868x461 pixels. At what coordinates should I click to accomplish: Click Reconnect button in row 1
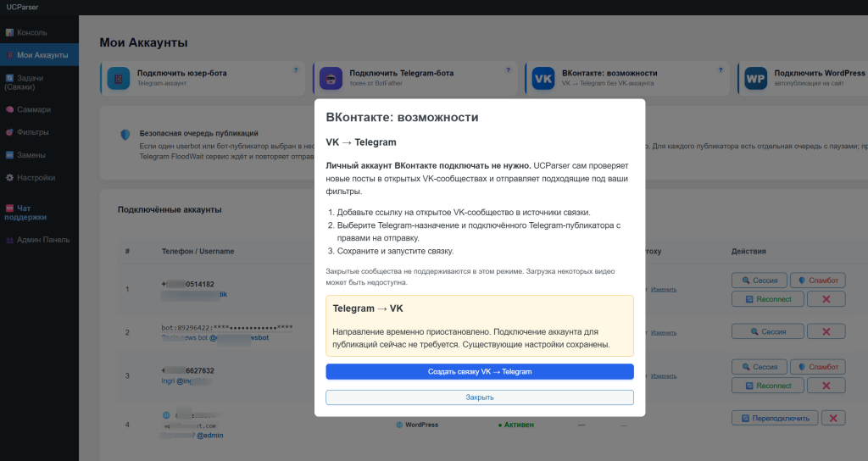point(767,299)
